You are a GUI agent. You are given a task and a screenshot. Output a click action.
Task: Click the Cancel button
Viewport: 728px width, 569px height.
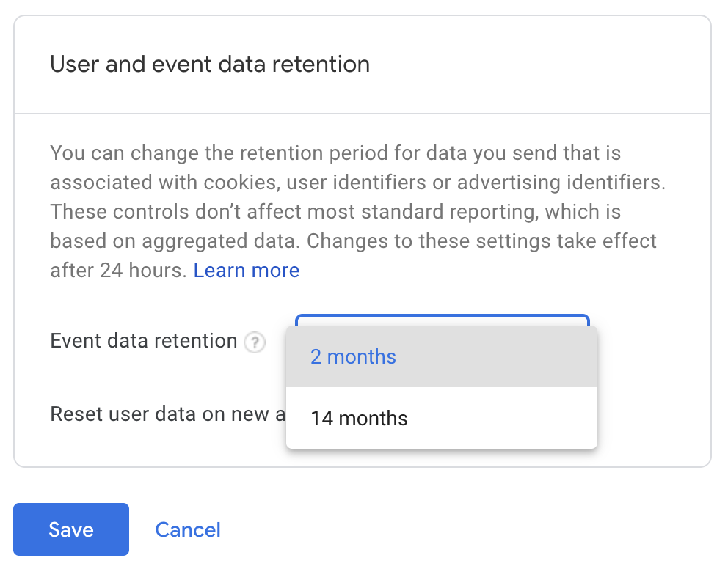[x=188, y=529]
